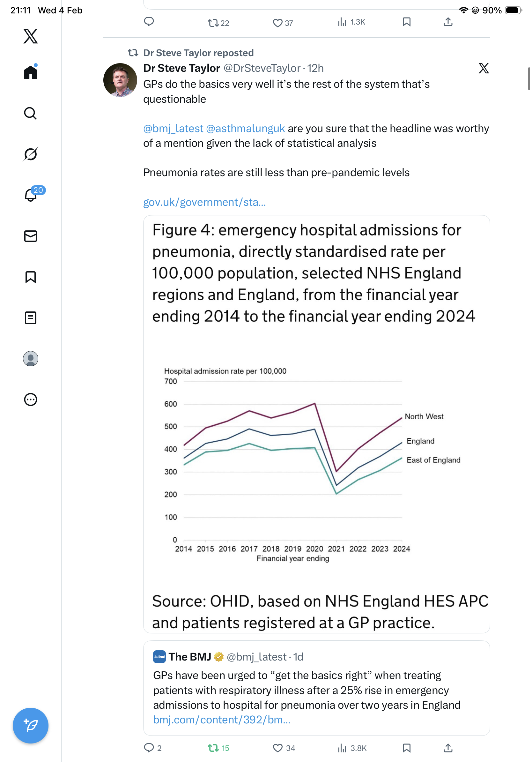Open the More circle menu in sidebar
This screenshot has width=532, height=762.
coord(31,400)
